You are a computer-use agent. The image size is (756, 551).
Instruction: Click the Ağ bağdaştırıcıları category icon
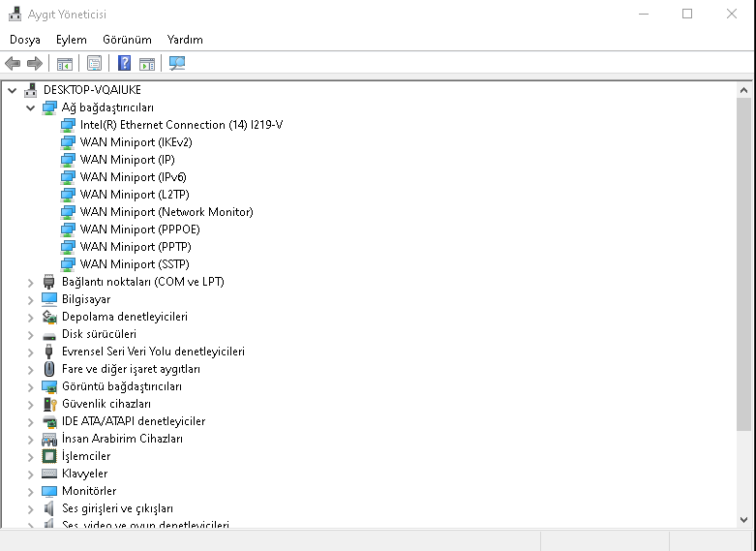tap(49, 107)
